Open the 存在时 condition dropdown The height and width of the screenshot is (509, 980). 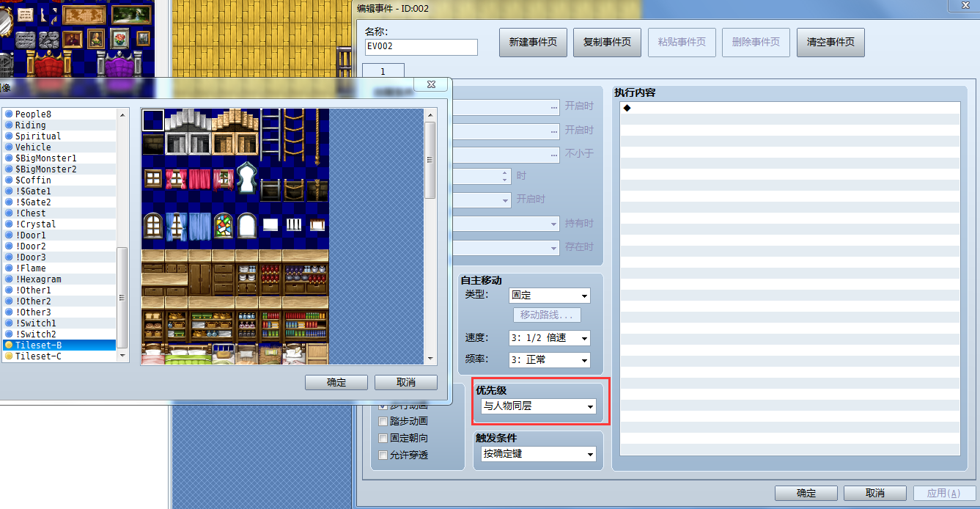click(x=506, y=248)
